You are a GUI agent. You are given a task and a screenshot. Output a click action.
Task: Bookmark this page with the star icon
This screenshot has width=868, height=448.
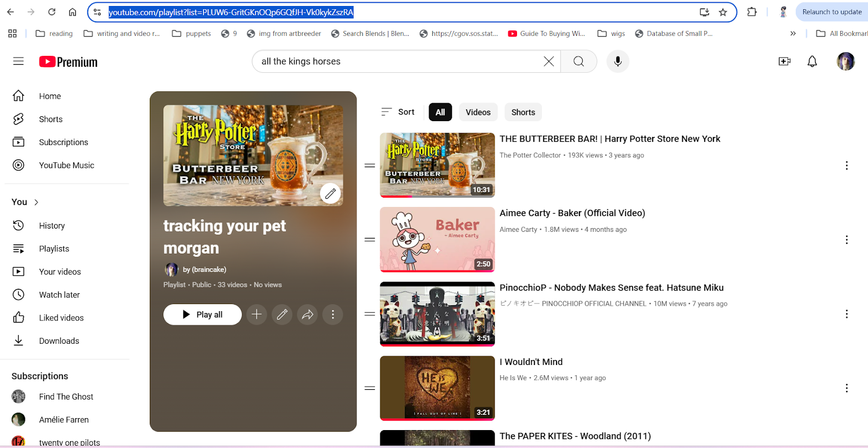(x=723, y=12)
